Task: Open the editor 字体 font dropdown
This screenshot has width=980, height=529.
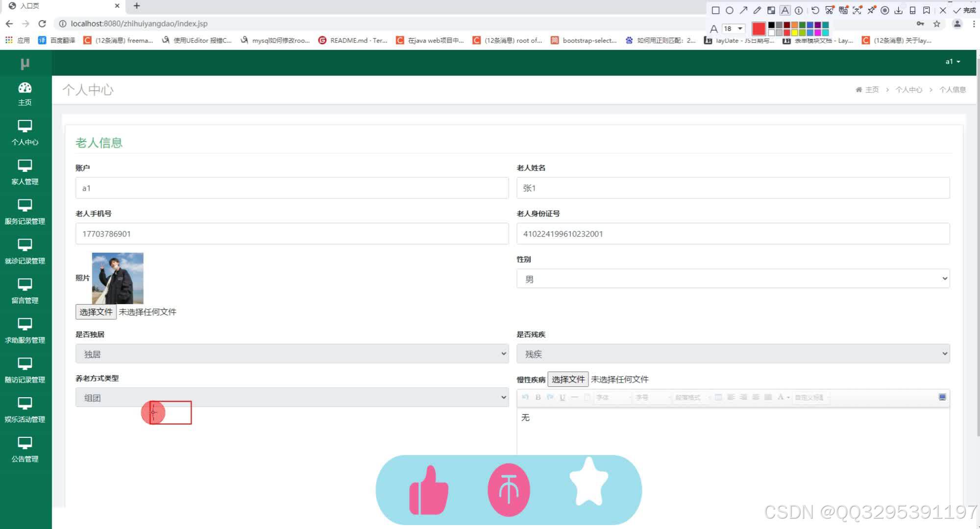Action: click(612, 397)
